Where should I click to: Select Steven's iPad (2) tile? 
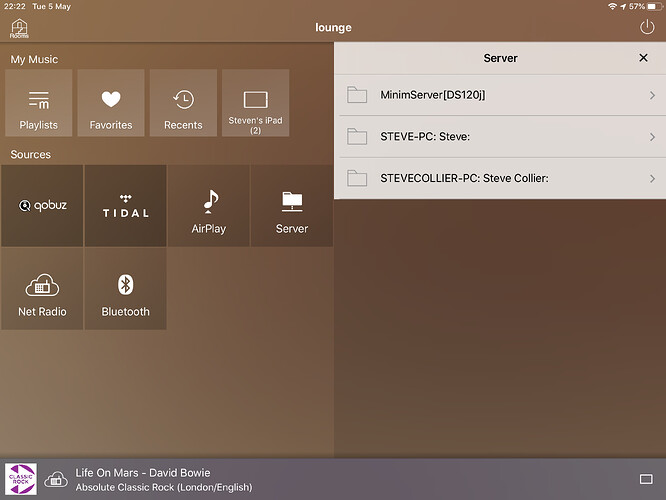point(255,103)
